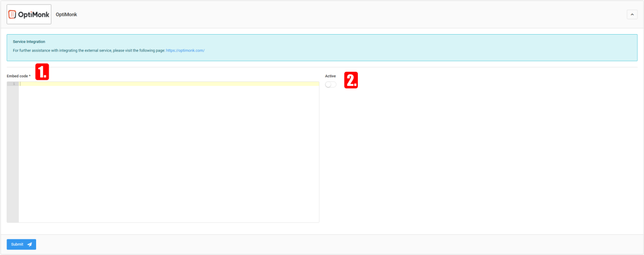This screenshot has width=644, height=255.
Task: Click the red number 1 marker
Action: pyautogui.click(x=42, y=72)
